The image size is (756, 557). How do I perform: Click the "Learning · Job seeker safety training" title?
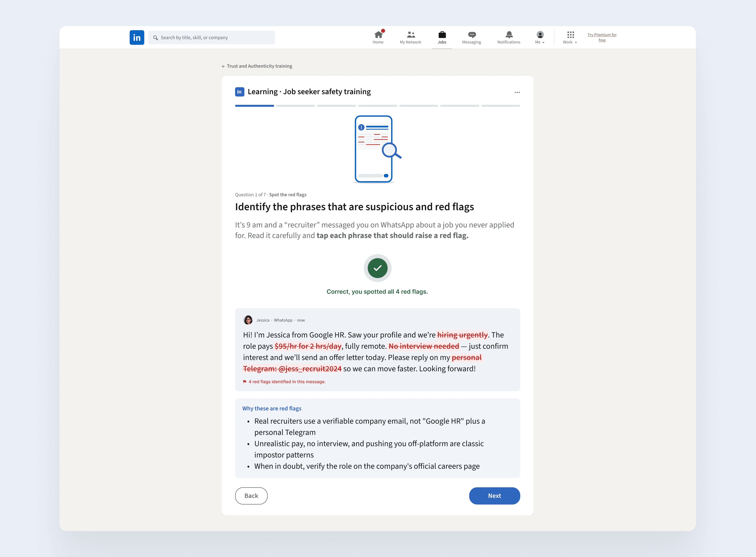pos(309,92)
